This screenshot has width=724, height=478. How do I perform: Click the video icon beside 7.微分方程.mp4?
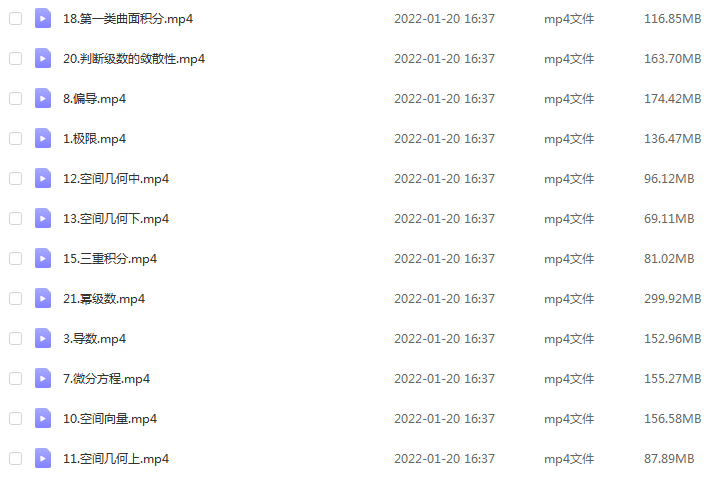click(43, 379)
